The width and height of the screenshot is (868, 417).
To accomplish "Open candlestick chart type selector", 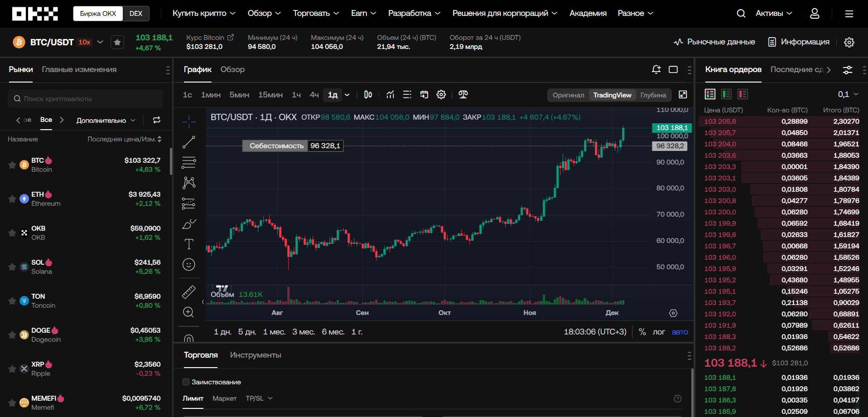I will pos(368,95).
